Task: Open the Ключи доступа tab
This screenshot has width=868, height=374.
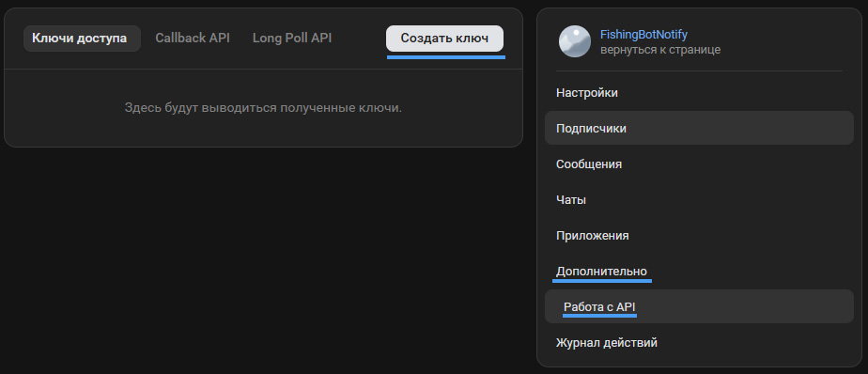Action: 82,39
